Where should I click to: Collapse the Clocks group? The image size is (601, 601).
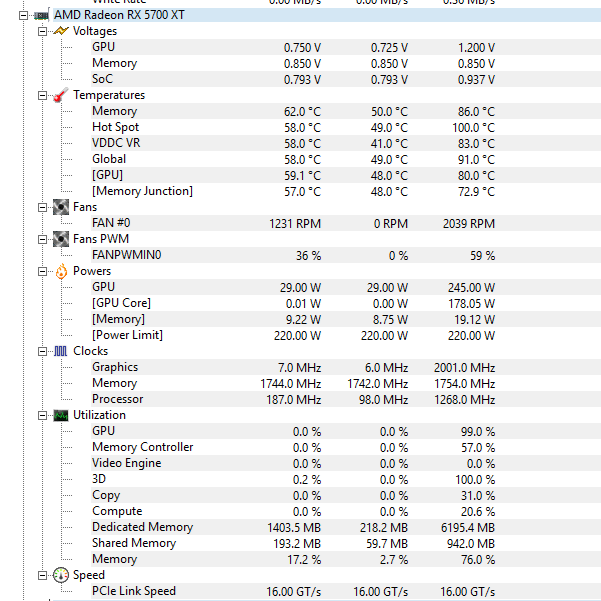[43, 351]
